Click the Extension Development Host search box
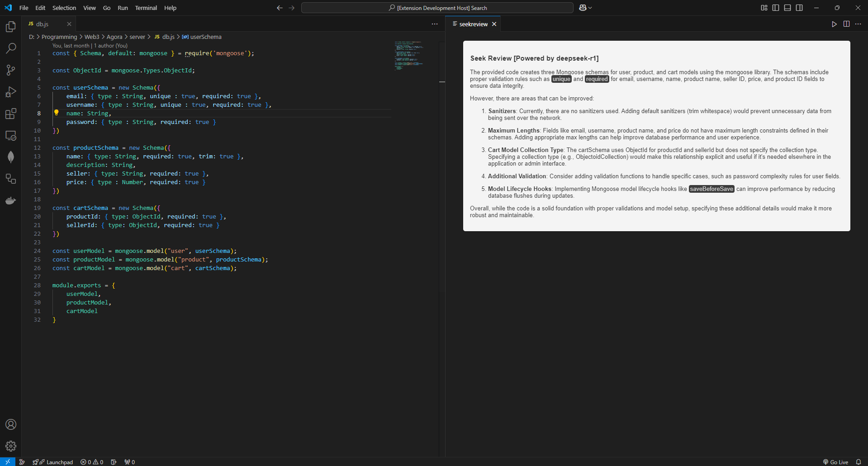This screenshot has width=868, height=466. (437, 8)
